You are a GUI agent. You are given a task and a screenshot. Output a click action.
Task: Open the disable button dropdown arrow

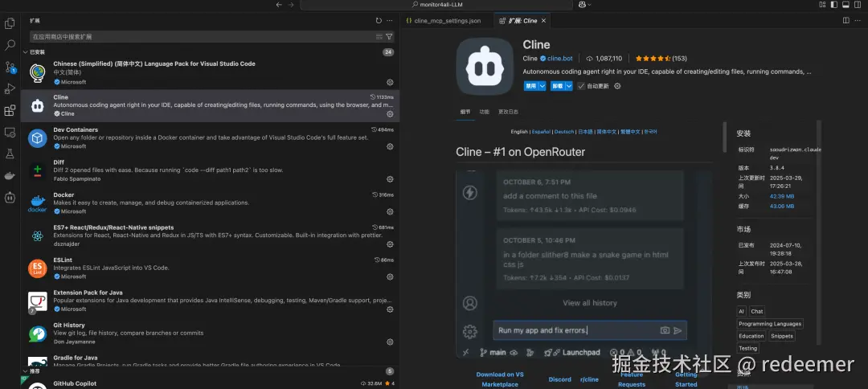click(542, 86)
